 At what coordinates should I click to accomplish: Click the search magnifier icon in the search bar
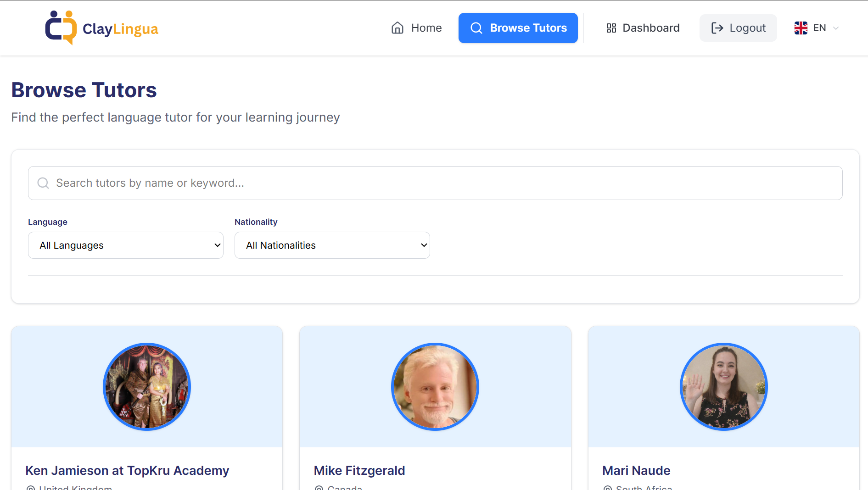pyautogui.click(x=43, y=183)
